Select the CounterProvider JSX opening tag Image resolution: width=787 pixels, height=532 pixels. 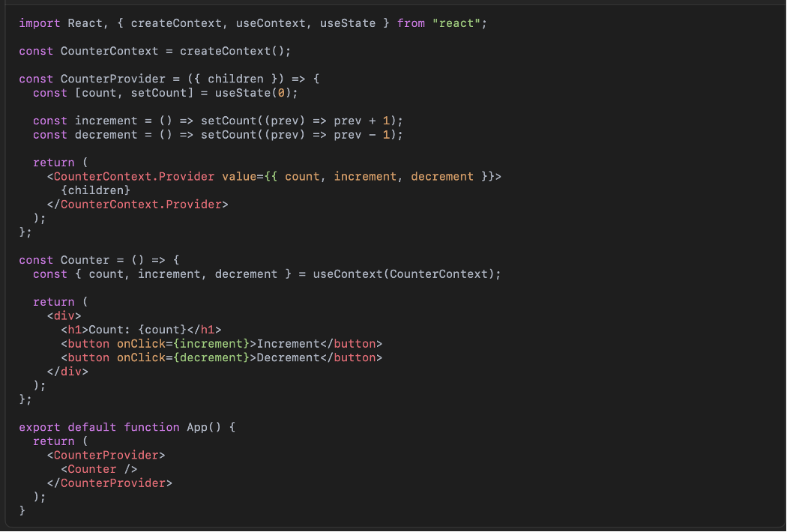pos(105,455)
